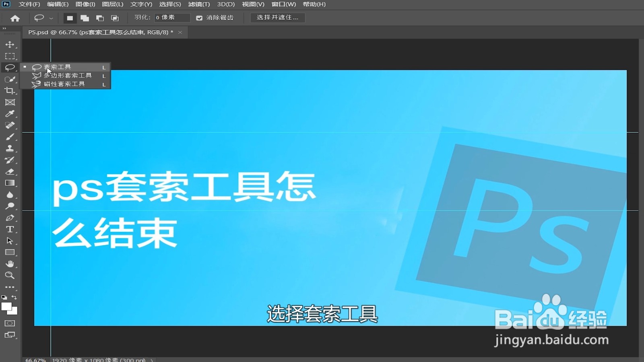The height and width of the screenshot is (362, 644).
Task: Select the Clone Stamp tool
Action: (10, 148)
